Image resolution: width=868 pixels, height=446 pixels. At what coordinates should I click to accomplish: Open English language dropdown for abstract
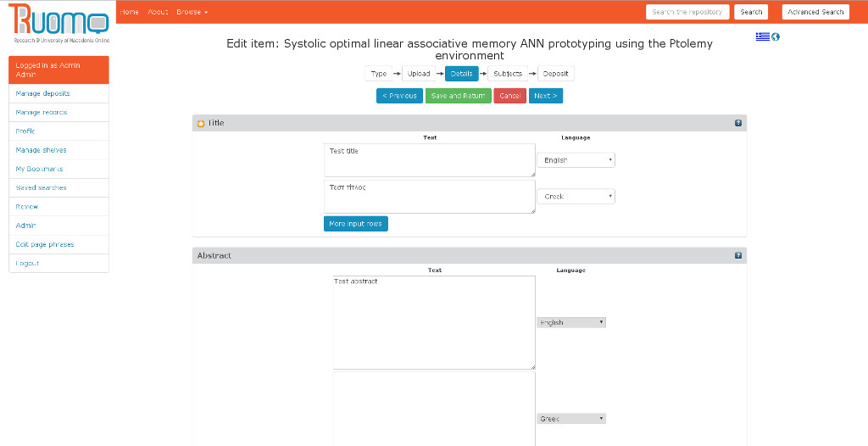(x=571, y=322)
